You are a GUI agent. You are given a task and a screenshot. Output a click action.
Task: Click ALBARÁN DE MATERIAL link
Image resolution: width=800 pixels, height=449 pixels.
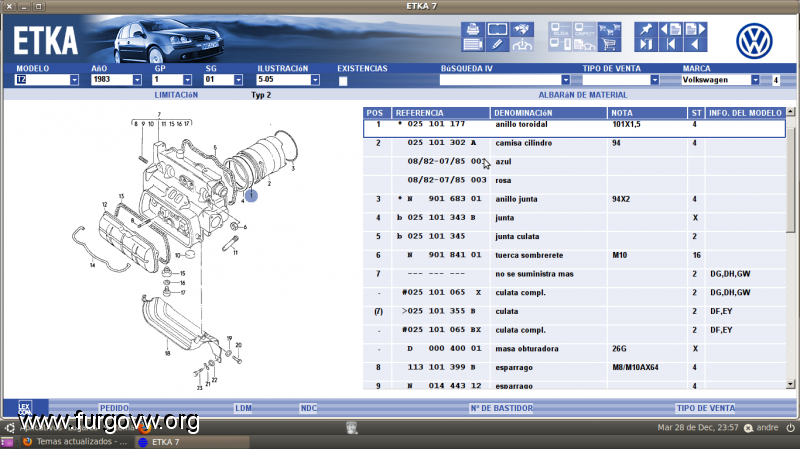583,95
